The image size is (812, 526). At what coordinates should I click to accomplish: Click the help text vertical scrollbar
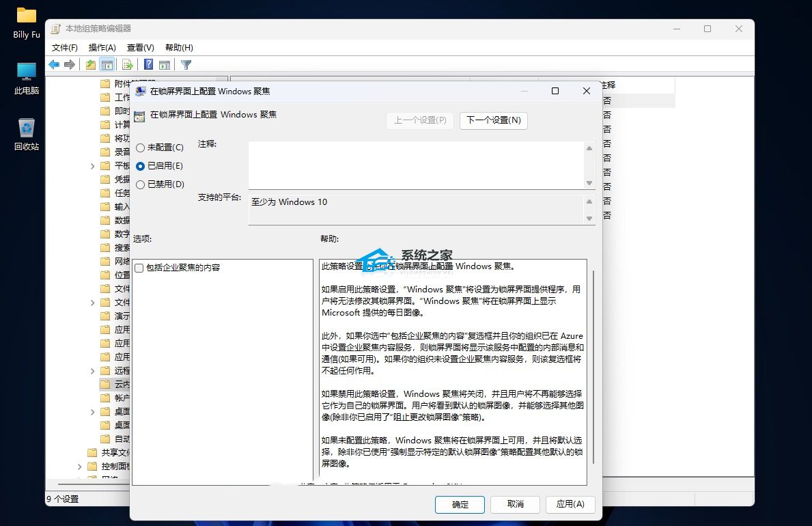click(593, 367)
